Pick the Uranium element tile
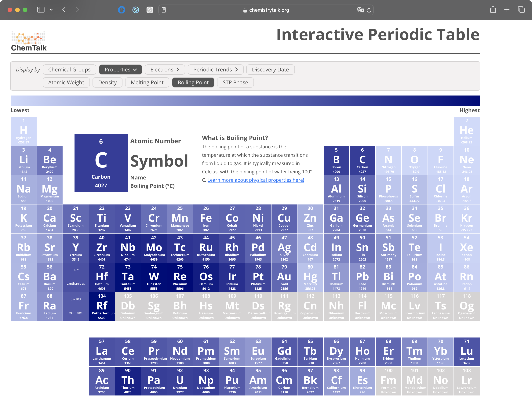This screenshot has width=532, height=415. pos(180,381)
